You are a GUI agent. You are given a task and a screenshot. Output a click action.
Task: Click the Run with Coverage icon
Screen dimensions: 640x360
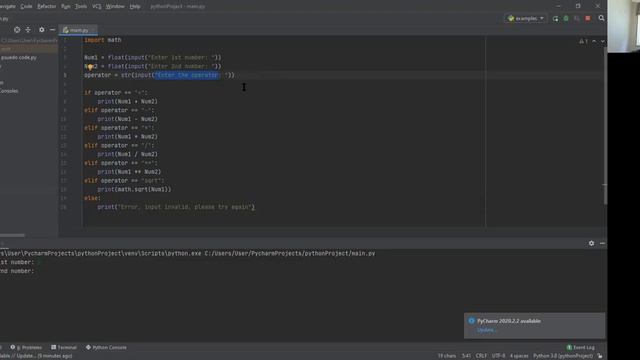click(576, 19)
